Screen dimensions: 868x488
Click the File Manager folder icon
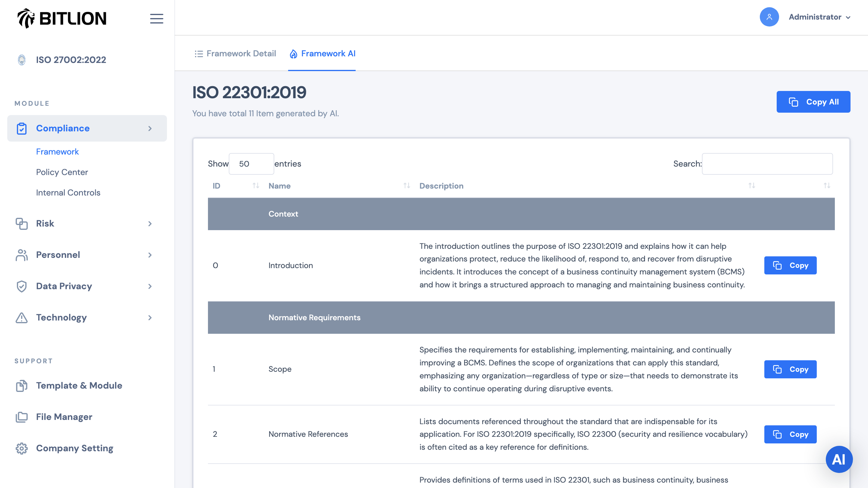22,417
